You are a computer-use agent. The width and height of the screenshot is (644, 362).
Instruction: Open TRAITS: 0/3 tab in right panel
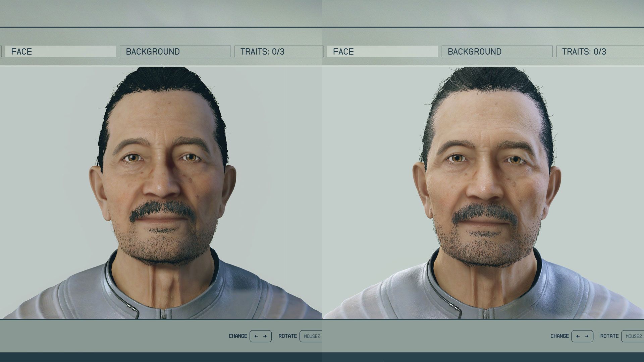click(x=600, y=52)
